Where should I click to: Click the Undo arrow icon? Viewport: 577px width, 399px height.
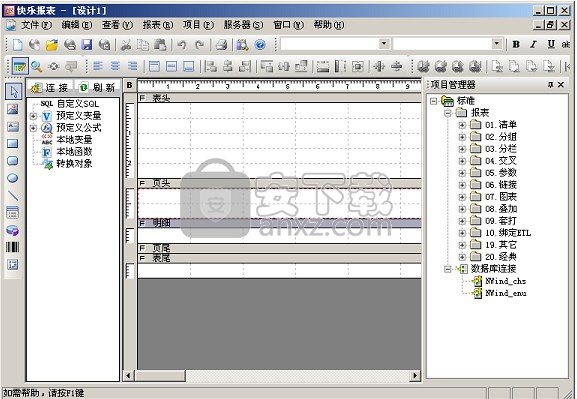pyautogui.click(x=181, y=45)
